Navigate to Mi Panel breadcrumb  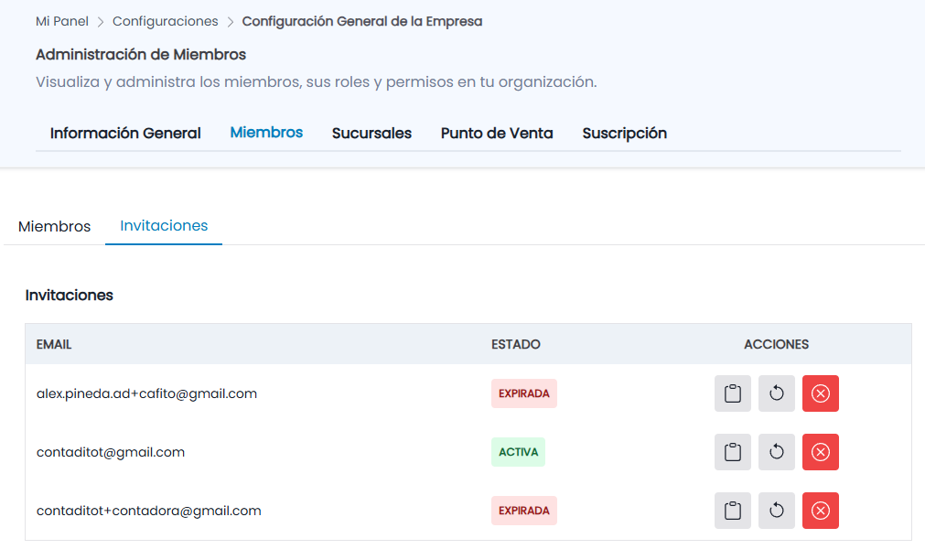pyautogui.click(x=62, y=21)
